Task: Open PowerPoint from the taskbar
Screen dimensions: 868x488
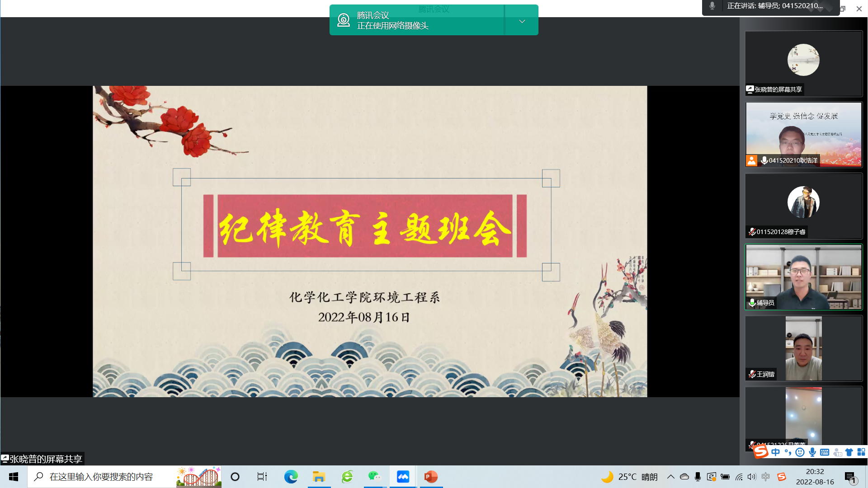Action: coord(431,477)
